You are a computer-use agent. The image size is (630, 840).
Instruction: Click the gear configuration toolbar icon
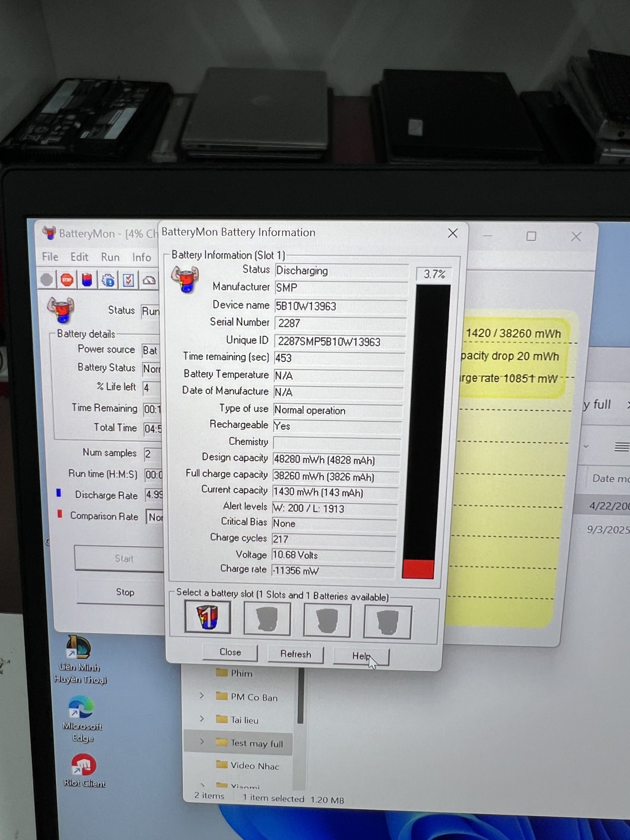click(108, 280)
